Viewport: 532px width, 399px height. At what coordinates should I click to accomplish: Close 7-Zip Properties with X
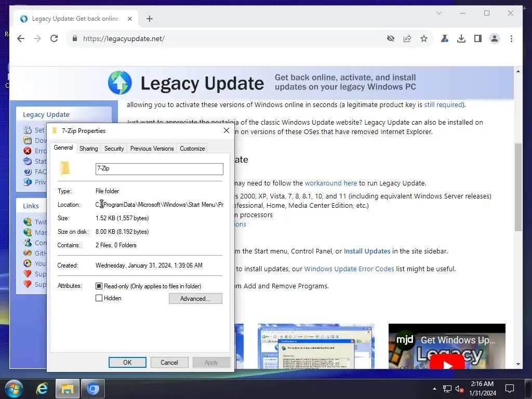pyautogui.click(x=227, y=130)
